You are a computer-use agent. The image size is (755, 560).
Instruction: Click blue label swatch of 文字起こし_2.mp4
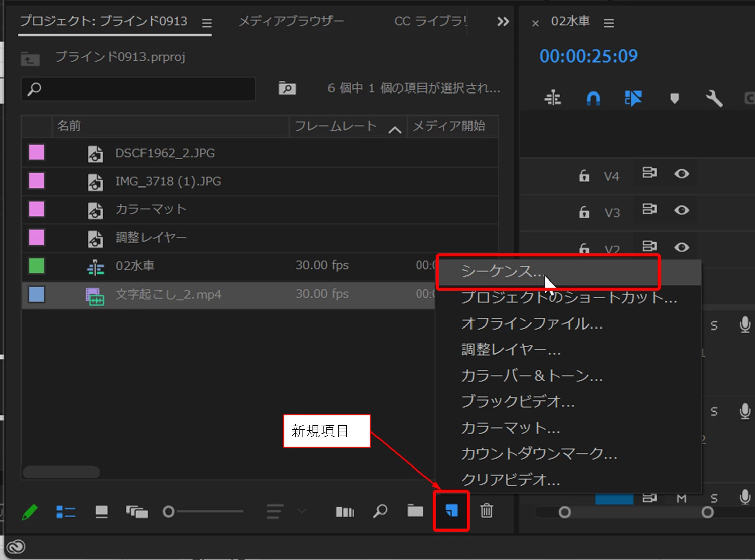tap(37, 294)
